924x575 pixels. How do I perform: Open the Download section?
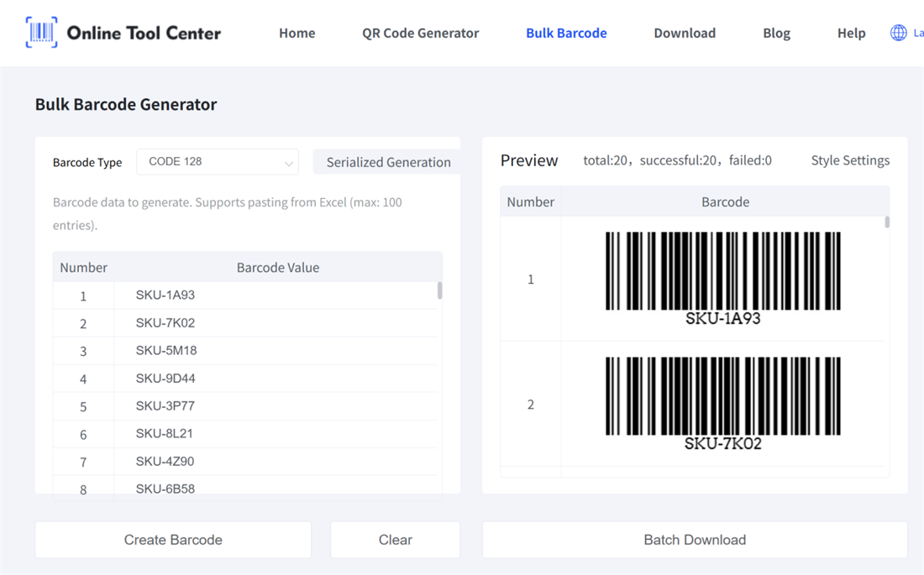685,33
